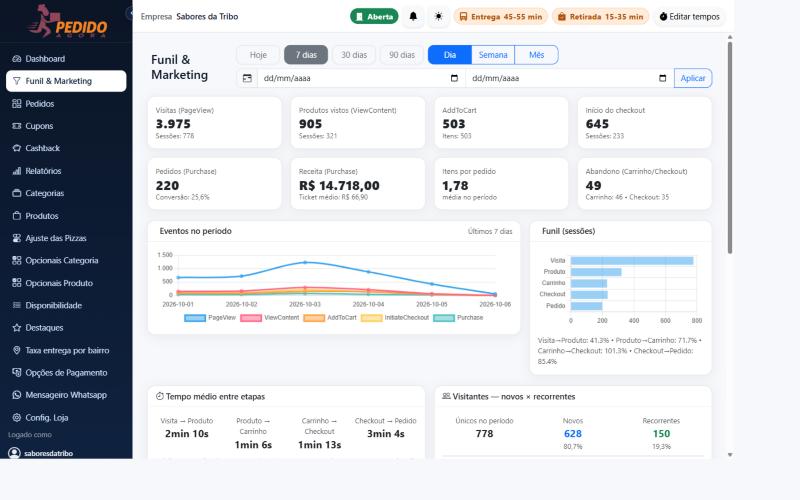Click the saboresdatribo user avatar icon
Screen dimensions: 800x500
pyautogui.click(x=14, y=453)
